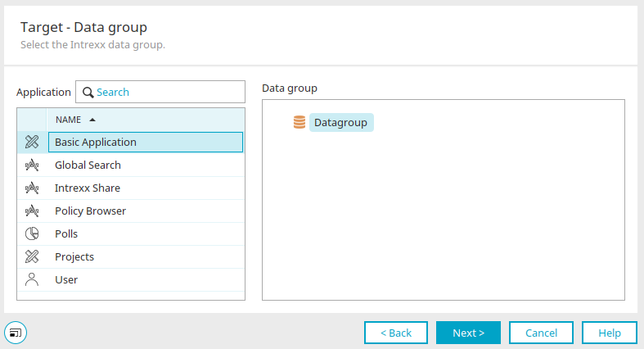Click the Projects row icon
This screenshot has width=644, height=349.
point(32,256)
